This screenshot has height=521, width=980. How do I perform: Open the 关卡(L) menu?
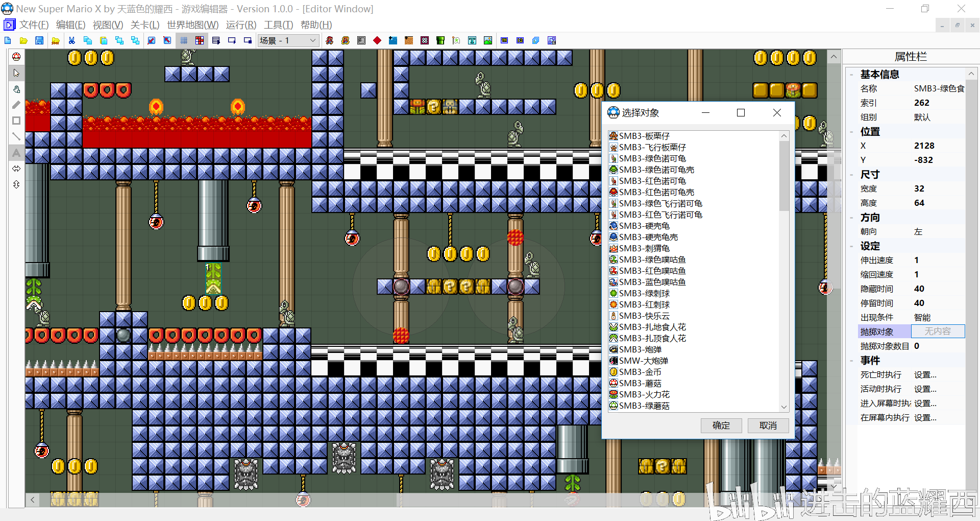(145, 25)
